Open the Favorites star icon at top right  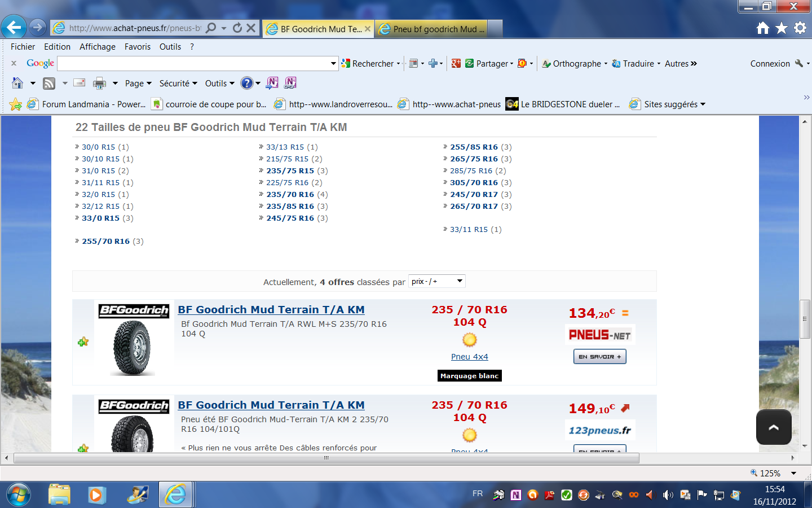781,28
